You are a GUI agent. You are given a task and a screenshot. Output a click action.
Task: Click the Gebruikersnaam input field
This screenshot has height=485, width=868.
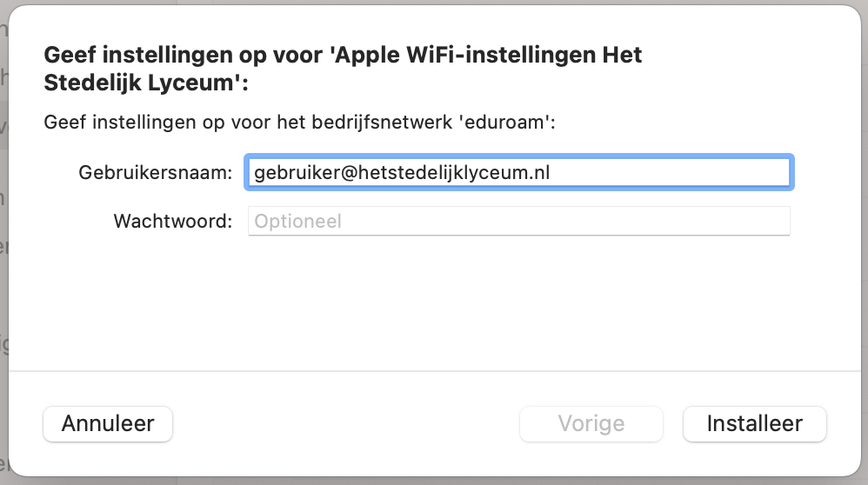518,172
